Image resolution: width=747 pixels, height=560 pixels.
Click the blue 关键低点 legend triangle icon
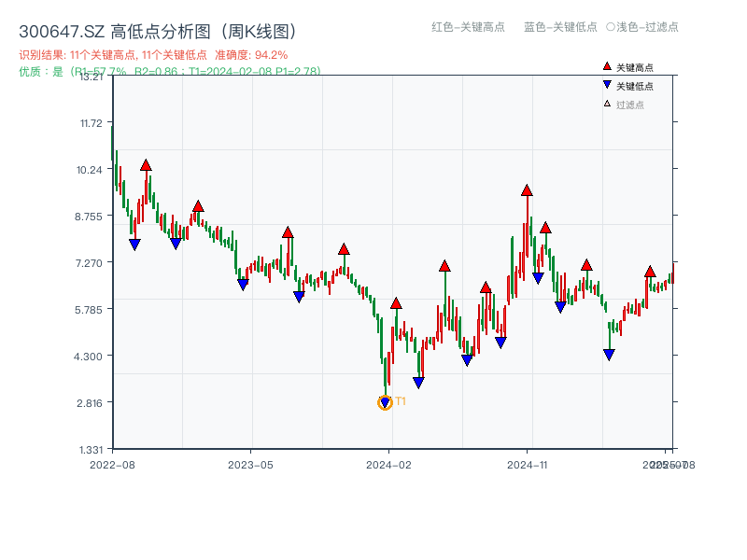click(607, 85)
